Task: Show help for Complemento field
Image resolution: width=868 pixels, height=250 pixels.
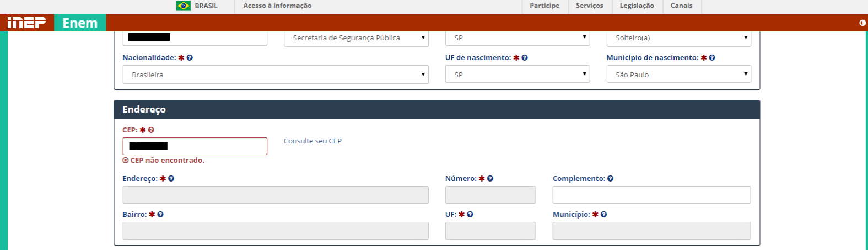Action: [610, 179]
